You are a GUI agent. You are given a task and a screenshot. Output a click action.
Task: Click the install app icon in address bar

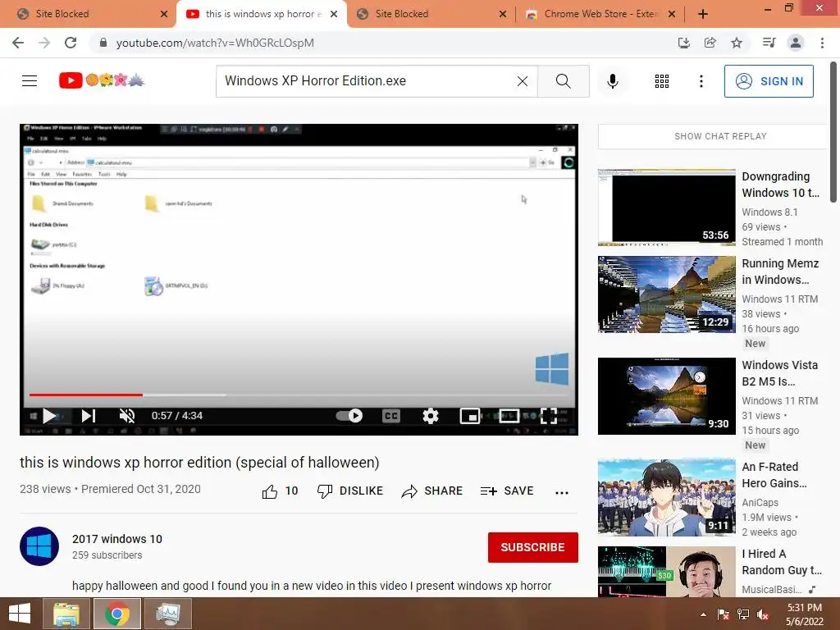coord(683,43)
